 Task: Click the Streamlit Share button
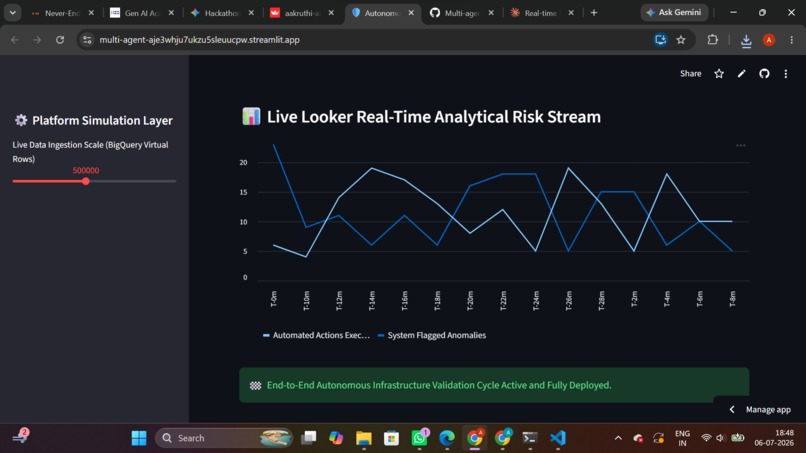pyautogui.click(x=690, y=74)
